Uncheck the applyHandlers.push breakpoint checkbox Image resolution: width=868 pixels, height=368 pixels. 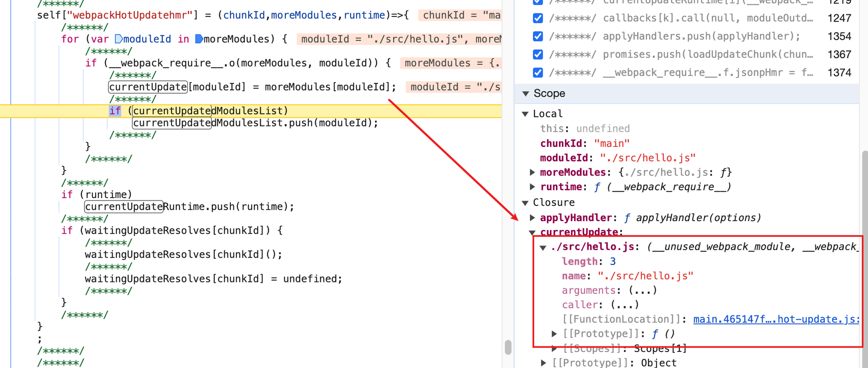coord(538,36)
